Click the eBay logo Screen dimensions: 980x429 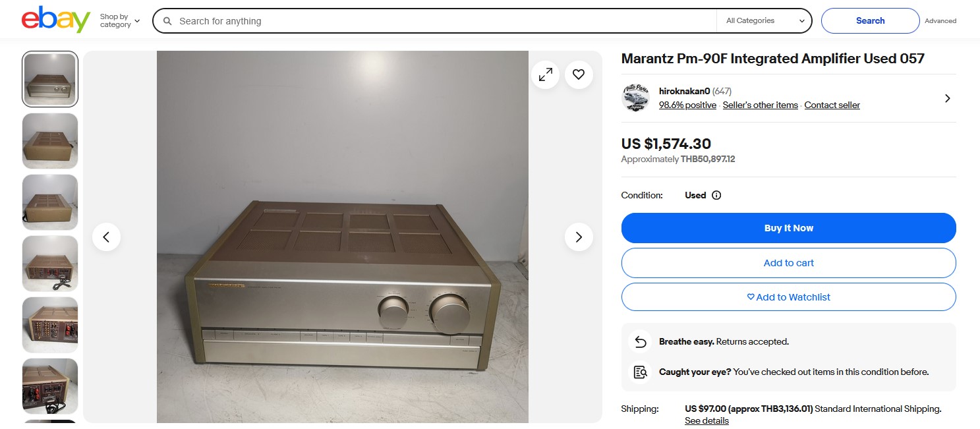point(55,20)
